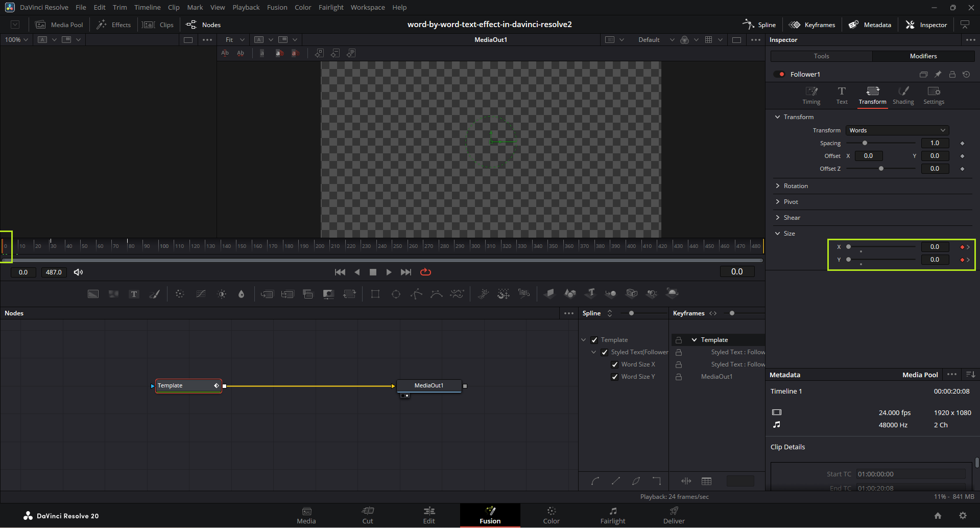Expand the Rotation section
980x528 pixels.
click(x=796, y=186)
